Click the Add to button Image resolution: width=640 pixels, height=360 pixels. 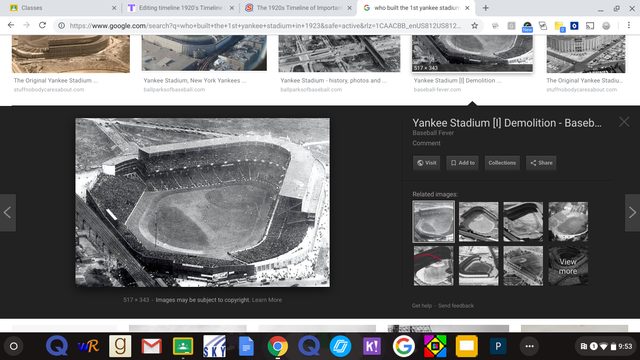pos(462,163)
